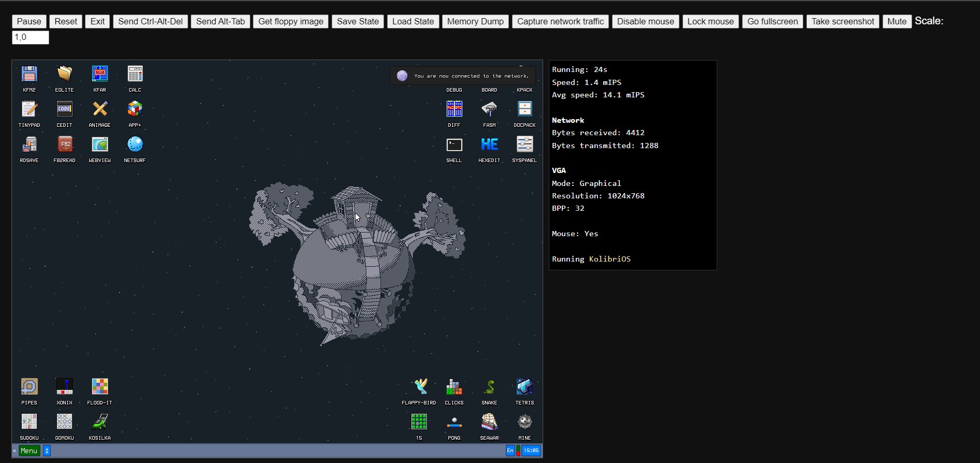Launch the CALC calculator icon

pos(135,74)
